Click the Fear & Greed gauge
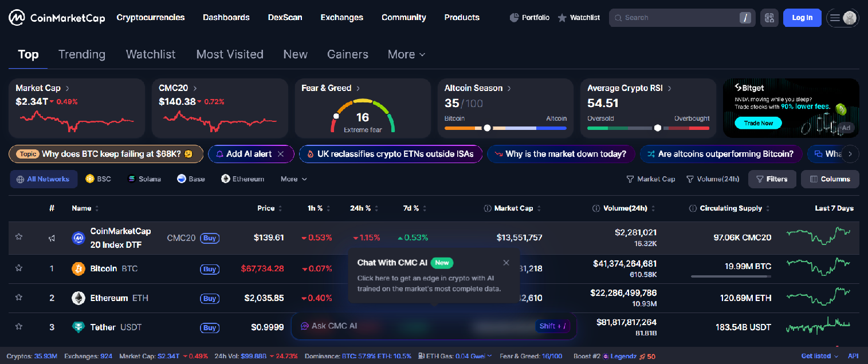This screenshot has width=868, height=364. coord(363,116)
